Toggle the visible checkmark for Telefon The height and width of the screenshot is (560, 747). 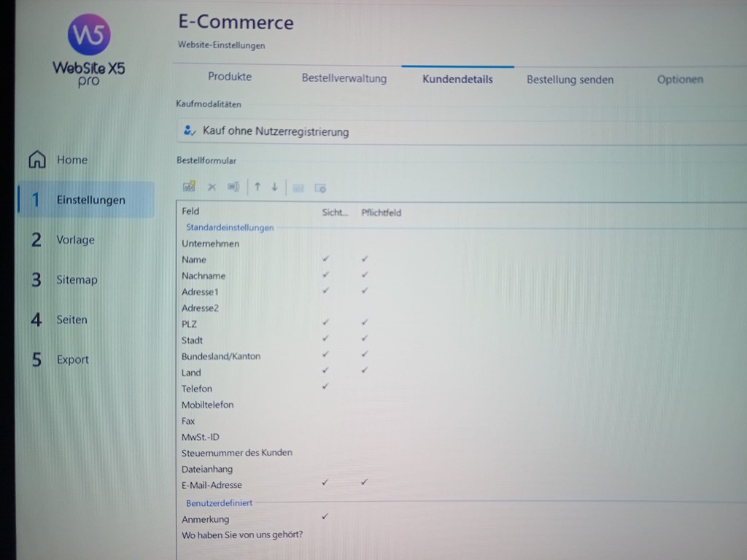(x=325, y=386)
